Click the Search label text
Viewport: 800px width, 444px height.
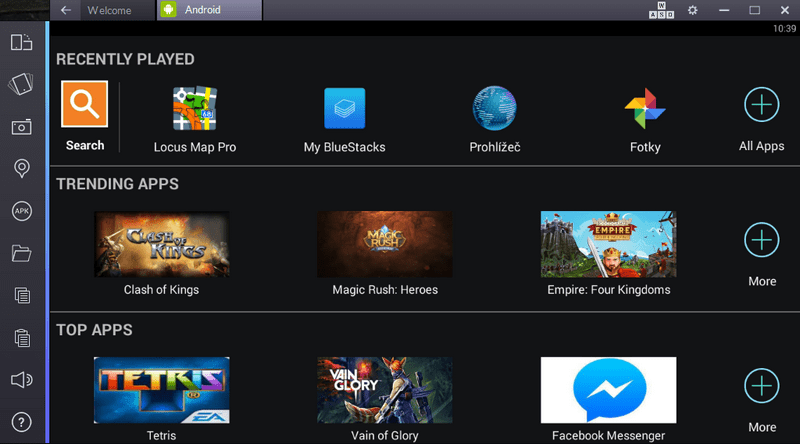point(85,145)
